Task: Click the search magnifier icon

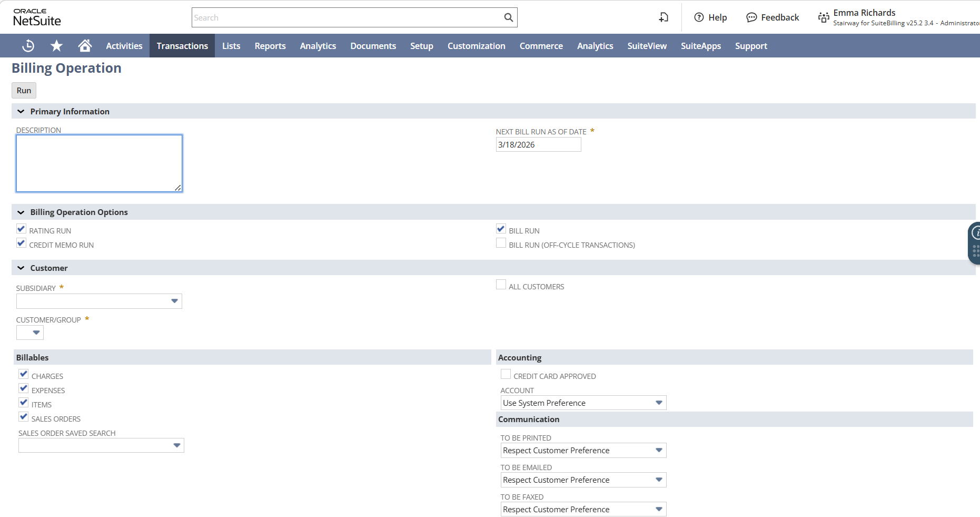Action: point(508,17)
